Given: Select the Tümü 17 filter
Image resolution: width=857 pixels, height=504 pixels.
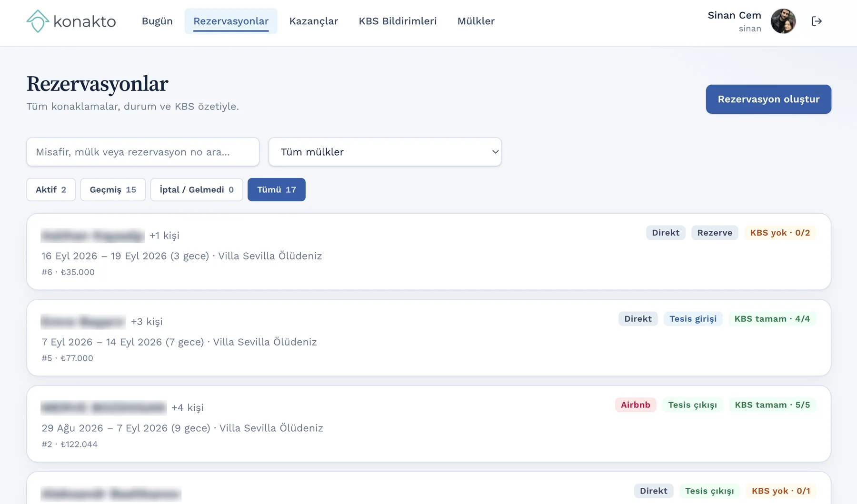Looking at the screenshot, I should (x=277, y=189).
